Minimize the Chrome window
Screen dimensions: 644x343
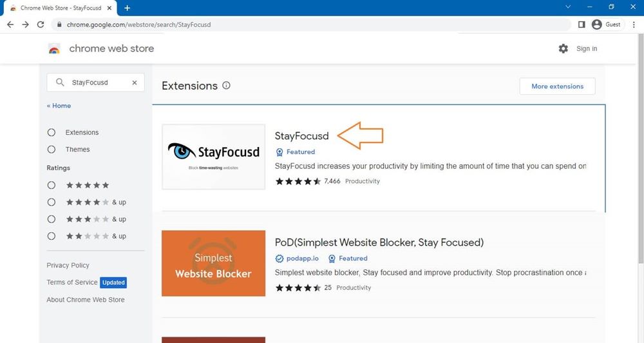(590, 6)
